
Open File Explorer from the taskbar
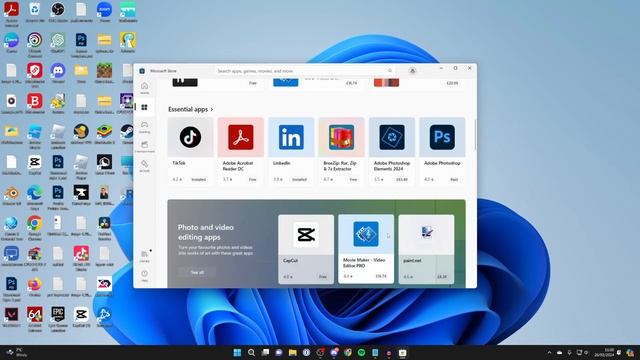[293, 352]
